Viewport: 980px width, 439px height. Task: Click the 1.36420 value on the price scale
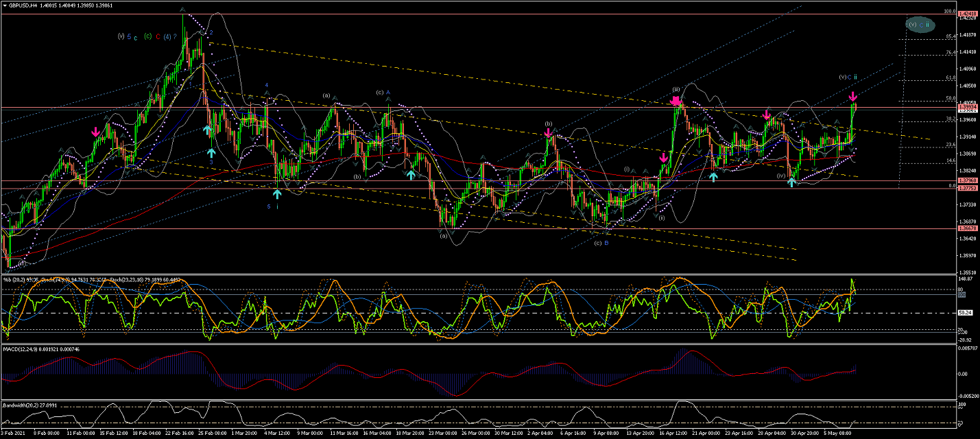(x=968, y=239)
